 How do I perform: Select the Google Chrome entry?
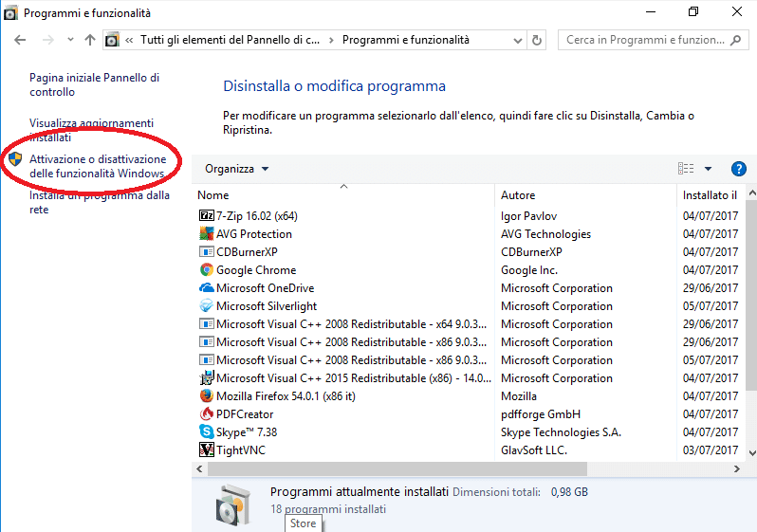(256, 270)
